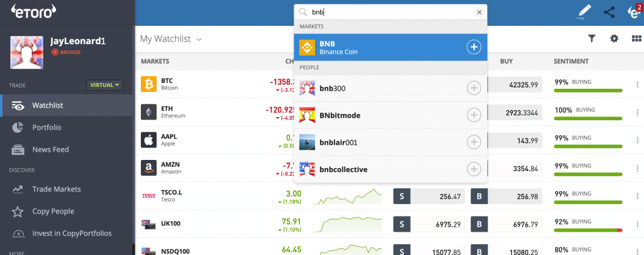Click the TSCO.L price chart sparkline
The width and height of the screenshot is (644, 255).
[x=347, y=196]
